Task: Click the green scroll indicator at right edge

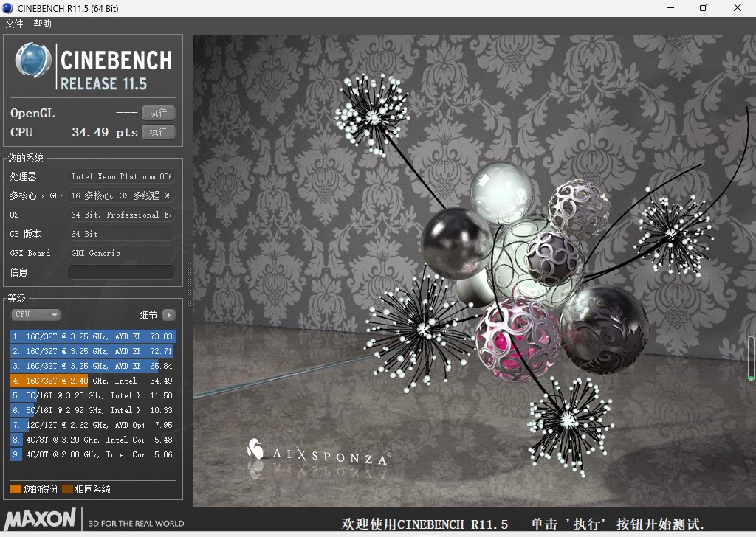Action: [x=751, y=358]
